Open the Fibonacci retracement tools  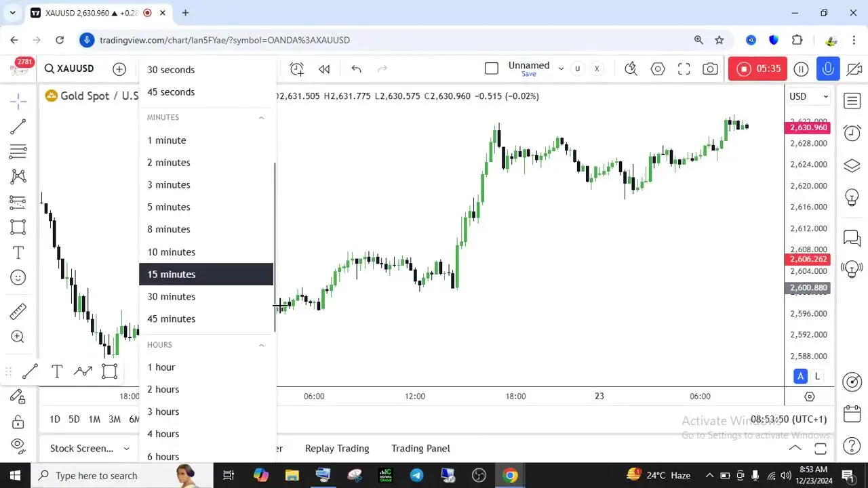click(18, 151)
